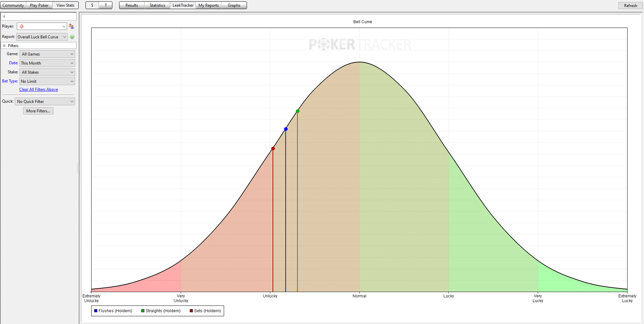Switch to the View Stats tab
The width and height of the screenshot is (644, 324).
pos(66,5)
